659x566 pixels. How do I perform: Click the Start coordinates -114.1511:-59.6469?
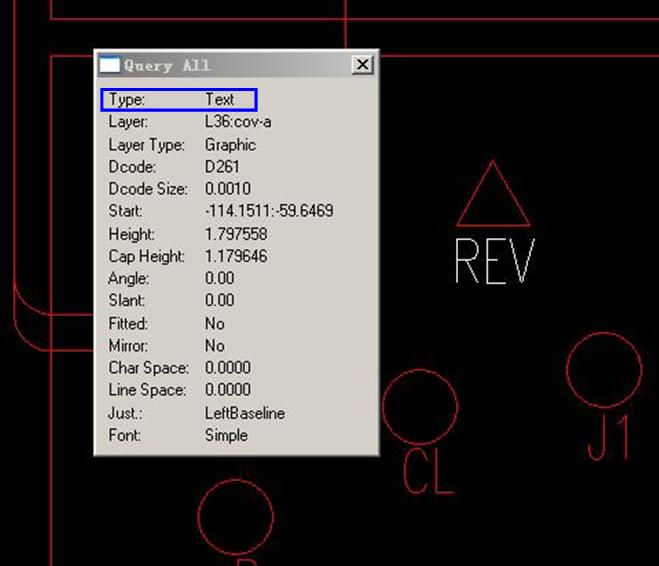coord(269,211)
